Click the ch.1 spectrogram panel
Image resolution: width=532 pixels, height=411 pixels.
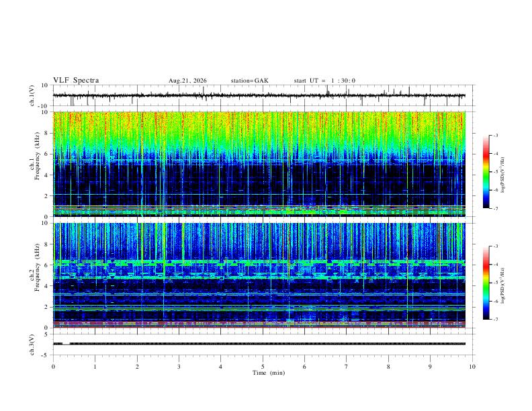tap(259, 164)
